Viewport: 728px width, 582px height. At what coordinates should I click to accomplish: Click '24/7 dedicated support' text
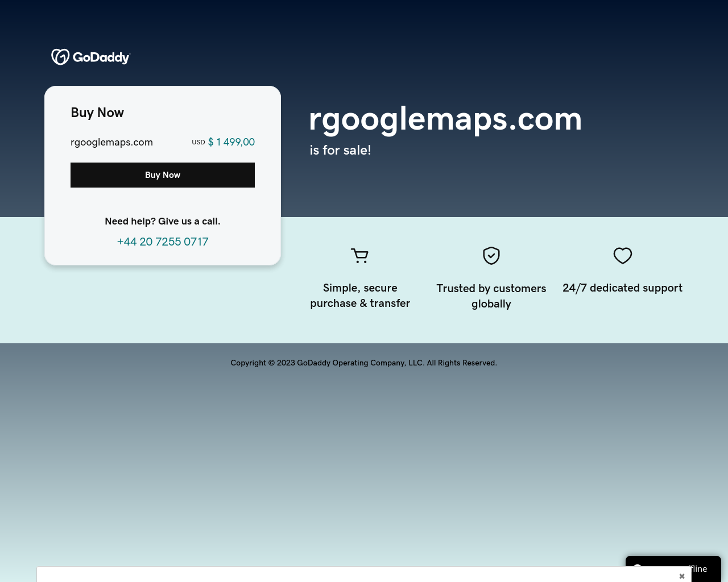[623, 288]
